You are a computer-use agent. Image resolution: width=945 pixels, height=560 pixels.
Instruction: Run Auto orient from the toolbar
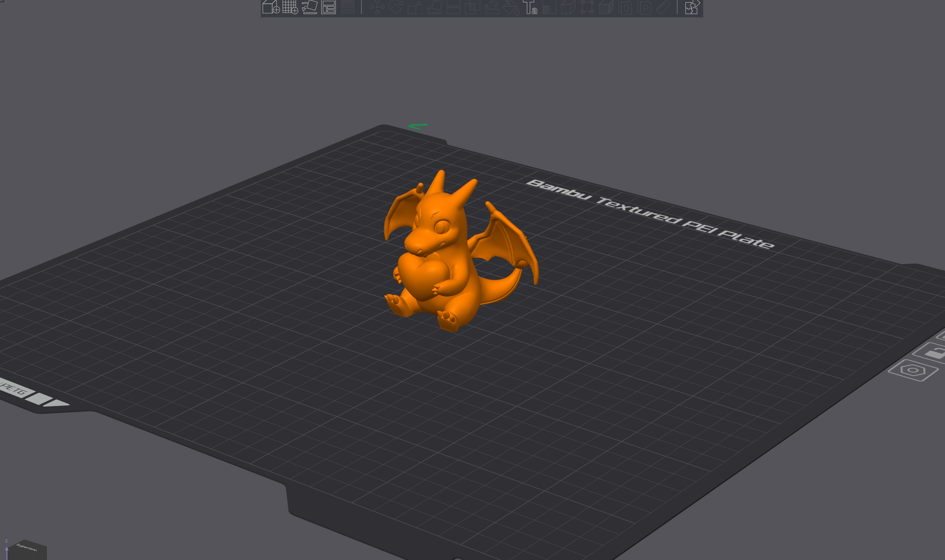310,7
